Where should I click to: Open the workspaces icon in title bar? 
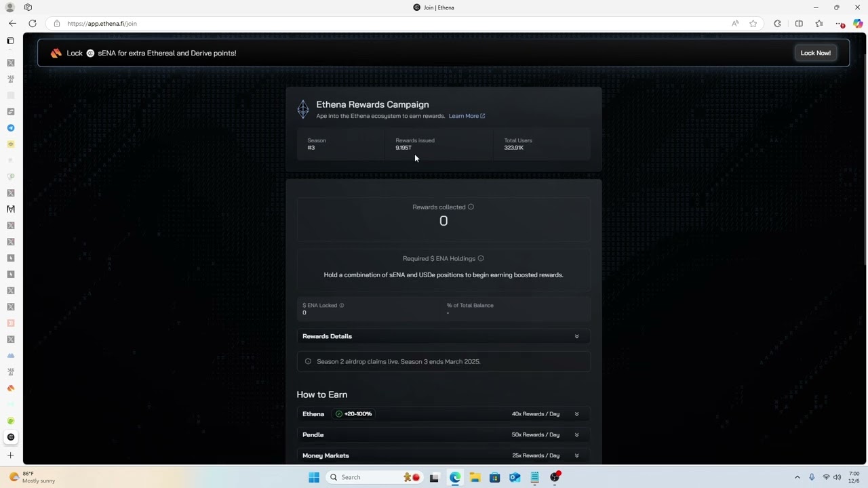click(x=28, y=7)
